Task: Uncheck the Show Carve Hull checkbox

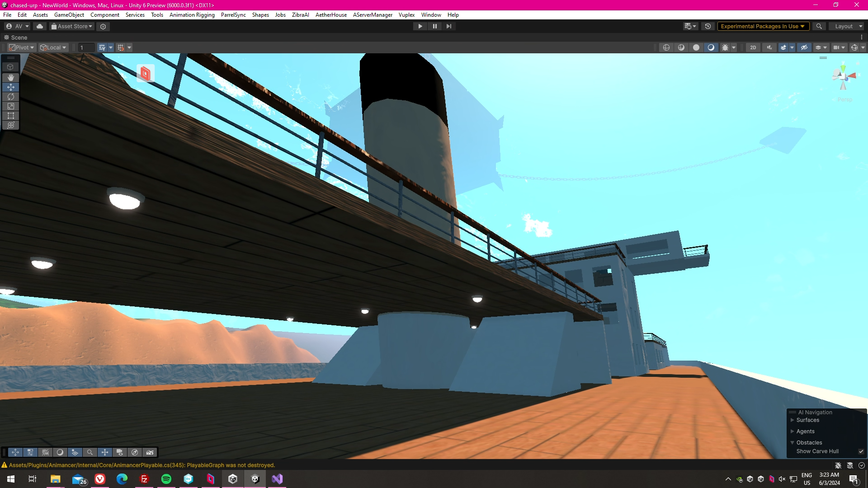Action: (x=861, y=451)
